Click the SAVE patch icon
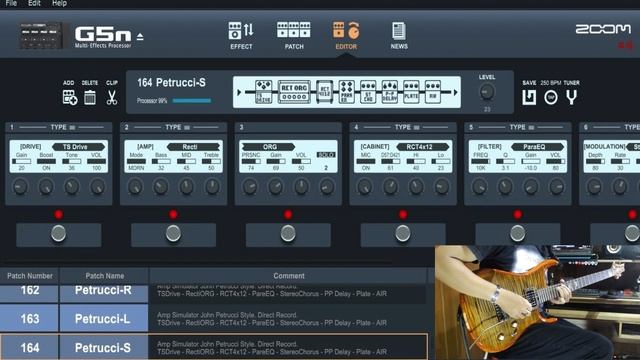Image resolution: width=640 pixels, height=360 pixels. click(x=529, y=98)
